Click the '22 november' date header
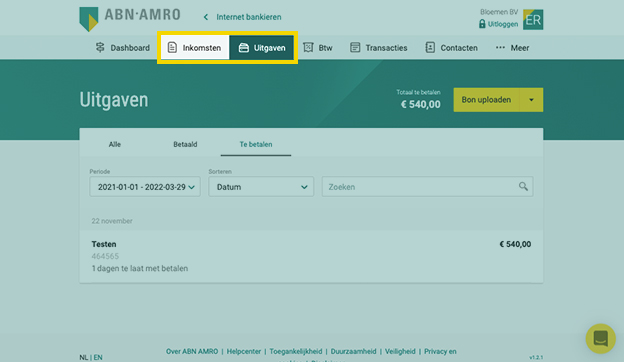This screenshot has height=362, width=624. point(112,221)
